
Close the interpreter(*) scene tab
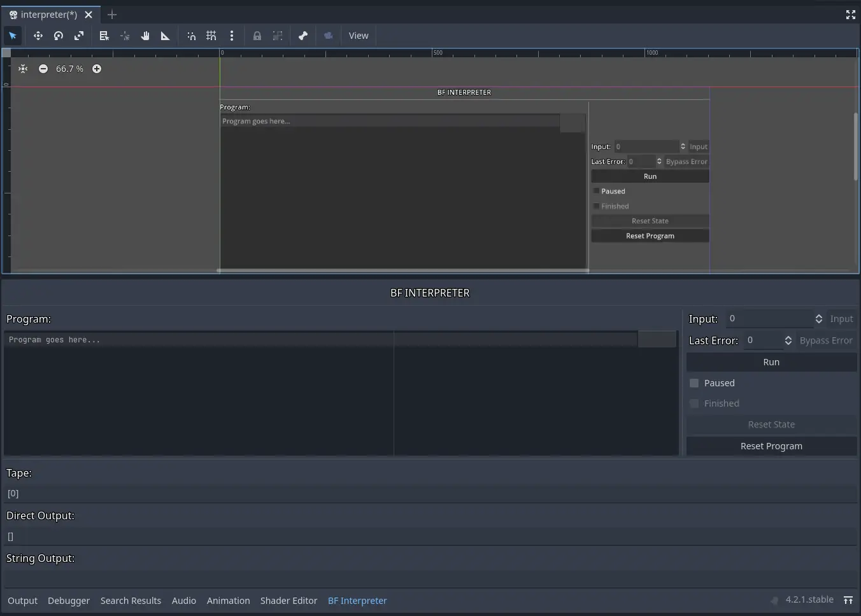(89, 15)
